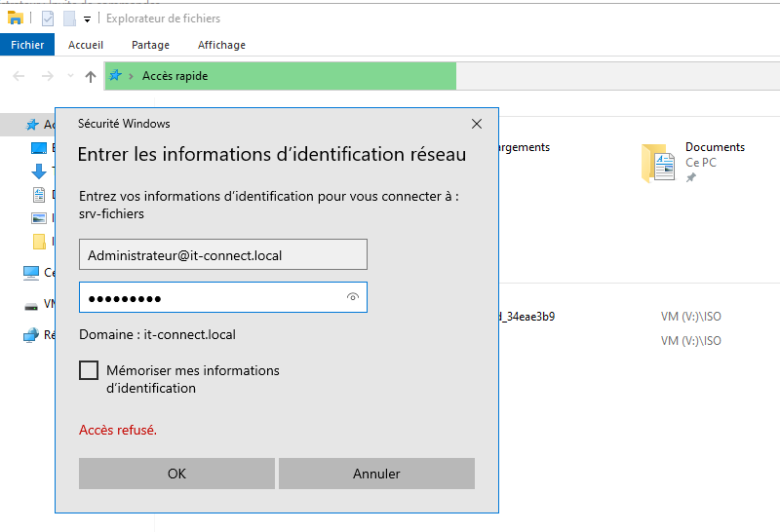Expand the recent locations dropdown chevron
This screenshot has width=780, height=532.
click(x=70, y=76)
